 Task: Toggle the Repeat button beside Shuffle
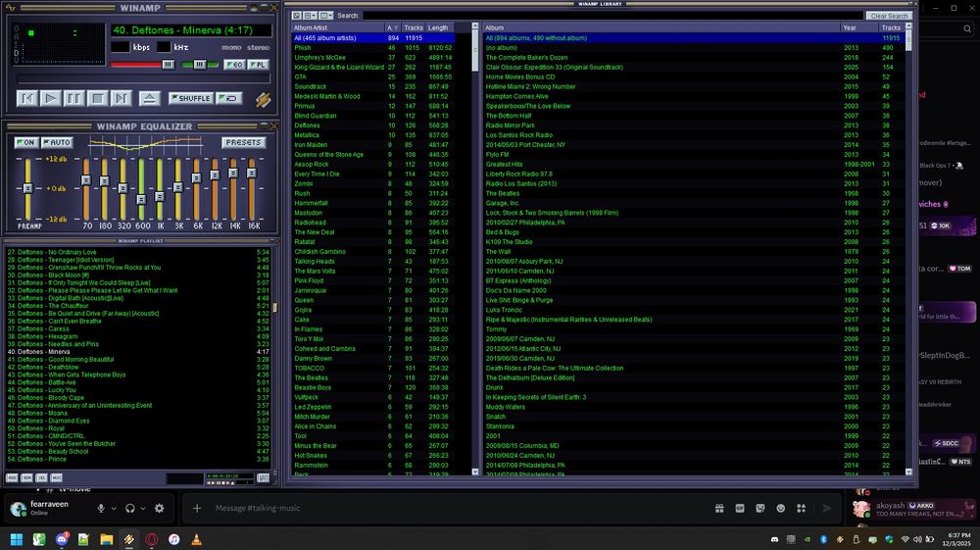click(x=229, y=98)
